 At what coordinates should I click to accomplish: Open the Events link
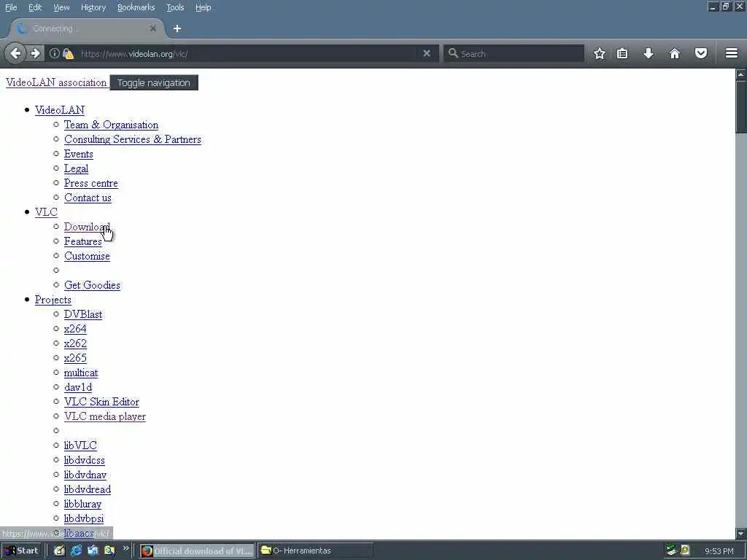click(x=79, y=154)
